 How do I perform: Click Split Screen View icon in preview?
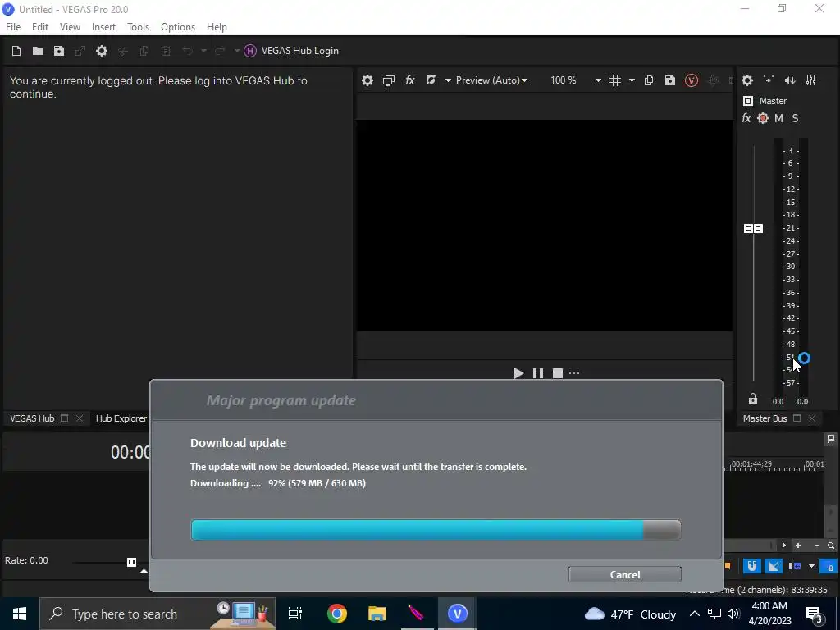pos(431,80)
